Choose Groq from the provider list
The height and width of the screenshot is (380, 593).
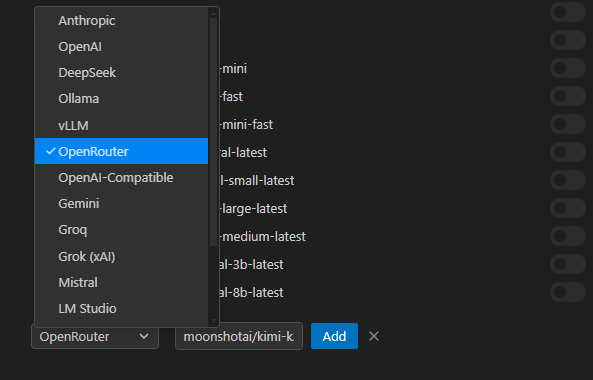(x=121, y=230)
